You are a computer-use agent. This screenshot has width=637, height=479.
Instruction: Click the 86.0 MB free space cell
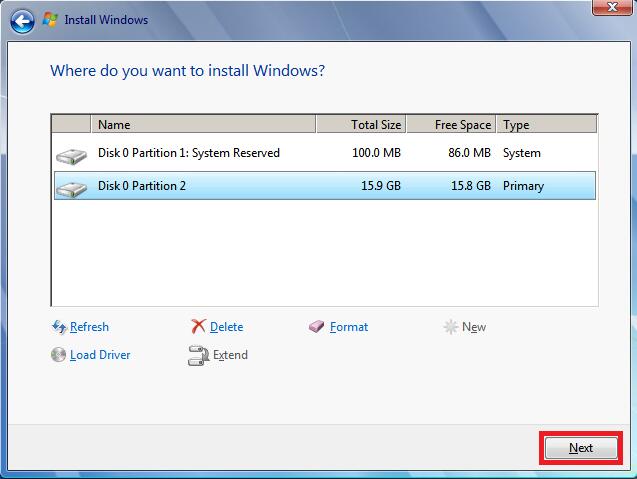point(470,153)
